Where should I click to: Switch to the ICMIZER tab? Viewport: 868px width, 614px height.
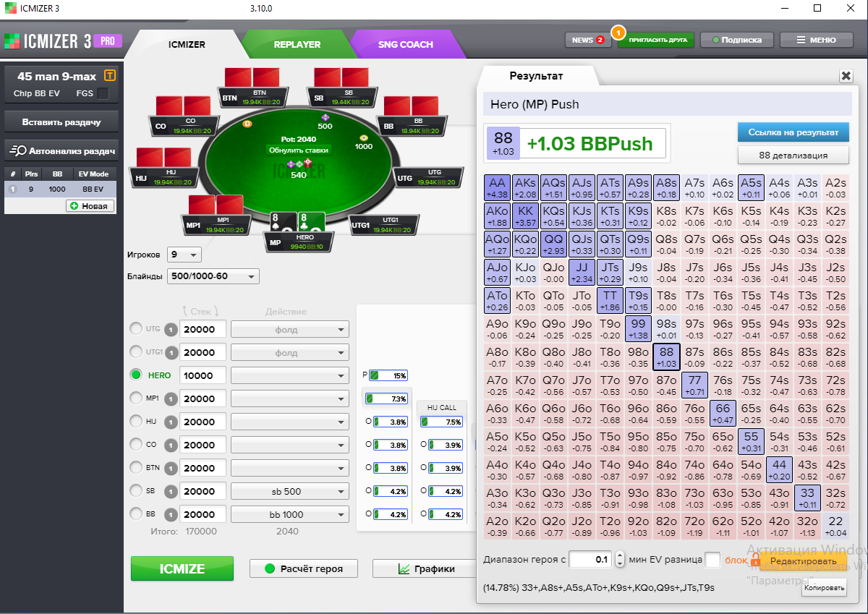[187, 44]
